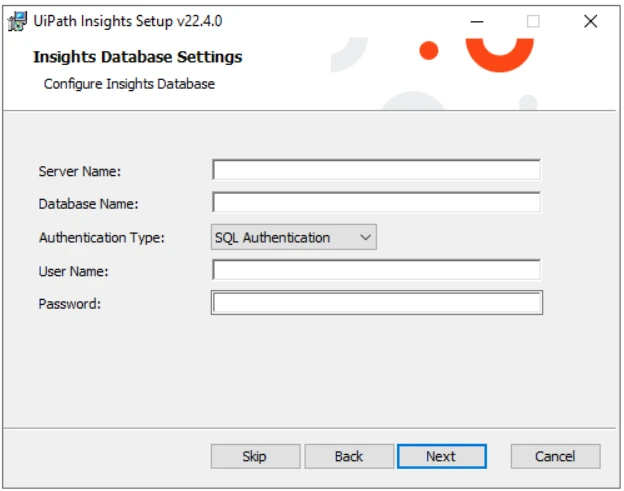
Task: Click the Password label
Action: coord(70,304)
